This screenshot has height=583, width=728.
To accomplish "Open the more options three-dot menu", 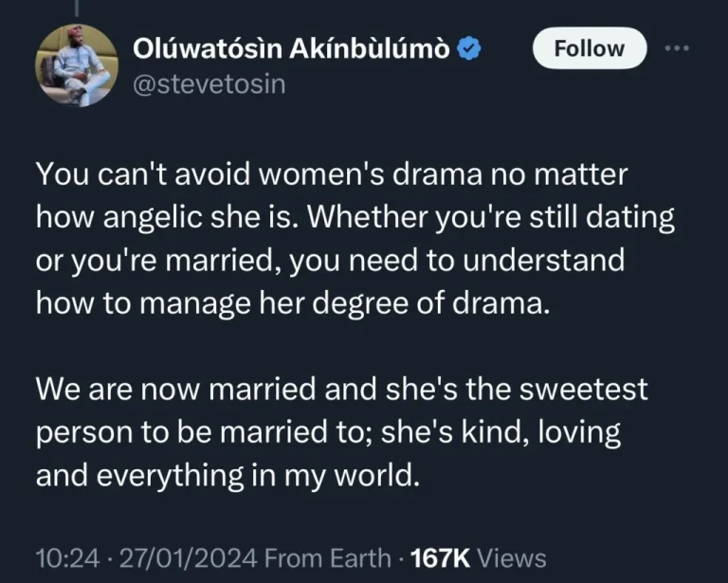I will tap(676, 49).
